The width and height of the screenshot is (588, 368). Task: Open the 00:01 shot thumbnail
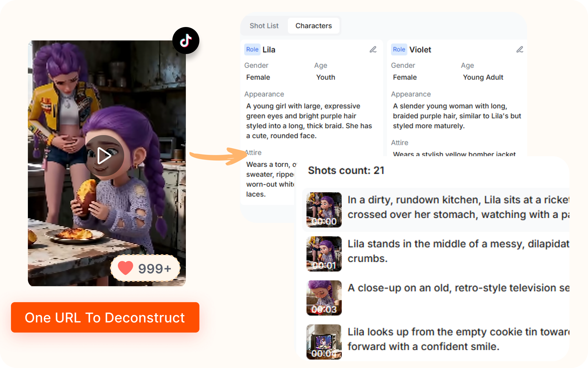pos(324,254)
